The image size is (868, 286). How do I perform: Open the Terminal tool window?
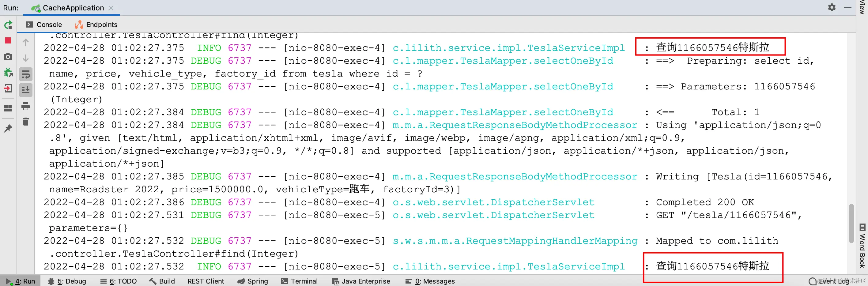tap(300, 281)
